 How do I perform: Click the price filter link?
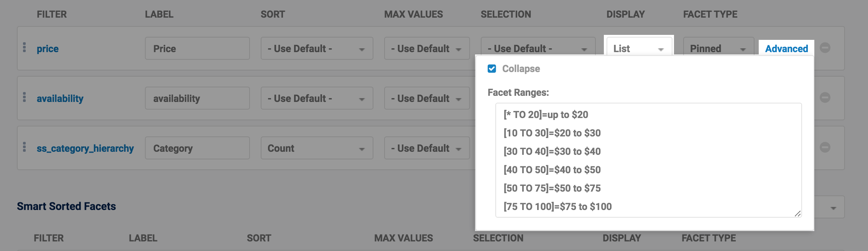pyautogui.click(x=48, y=49)
